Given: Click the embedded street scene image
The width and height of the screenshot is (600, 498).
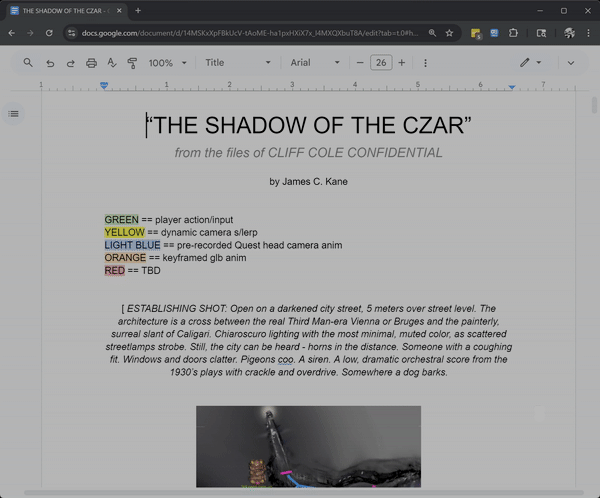Looking at the screenshot, I should [x=308, y=446].
